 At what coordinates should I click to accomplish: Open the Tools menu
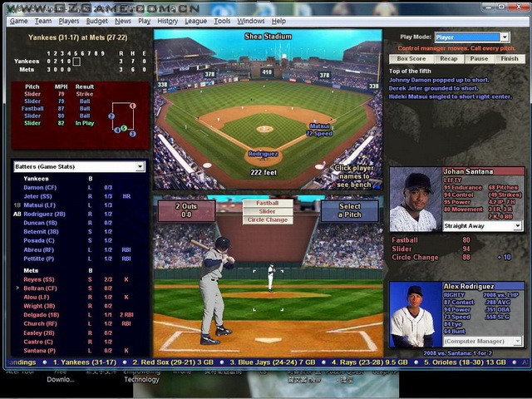tap(222, 21)
